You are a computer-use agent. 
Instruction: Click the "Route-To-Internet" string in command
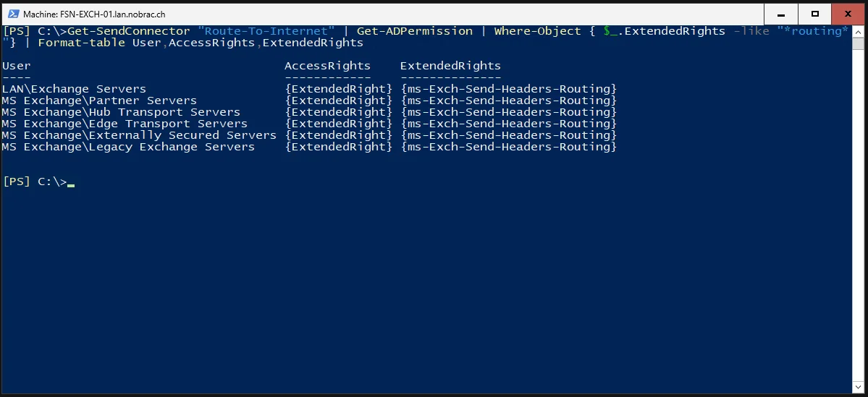coord(266,31)
